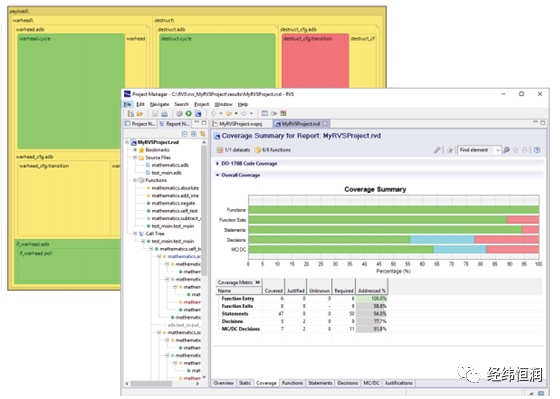Switch to the MC/DC bottom tab

coord(371,383)
